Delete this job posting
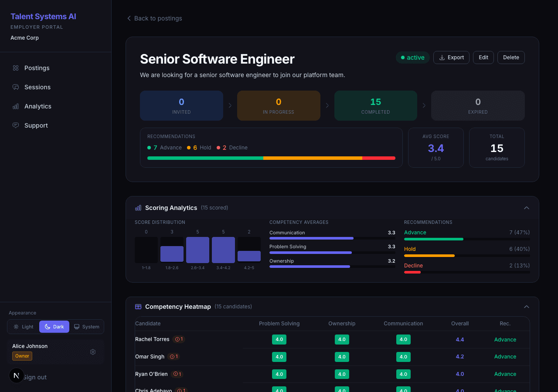This screenshot has height=392, width=558. click(x=511, y=57)
